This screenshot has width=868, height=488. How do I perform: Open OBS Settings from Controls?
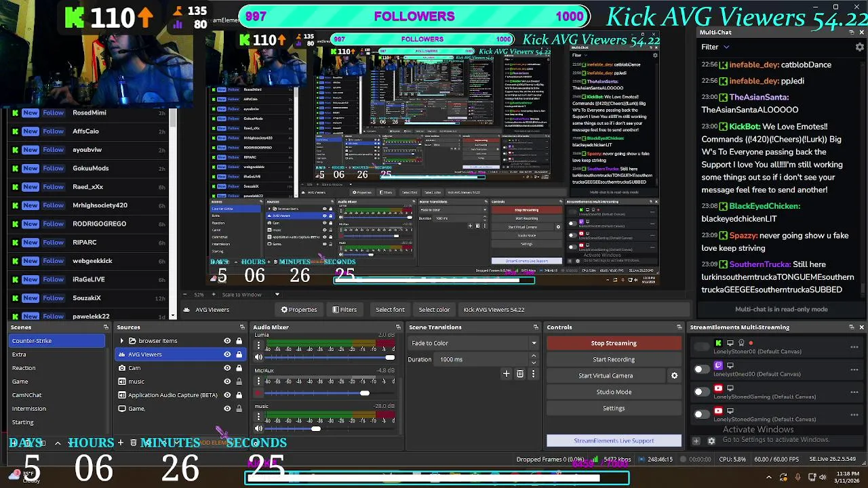pyautogui.click(x=614, y=408)
